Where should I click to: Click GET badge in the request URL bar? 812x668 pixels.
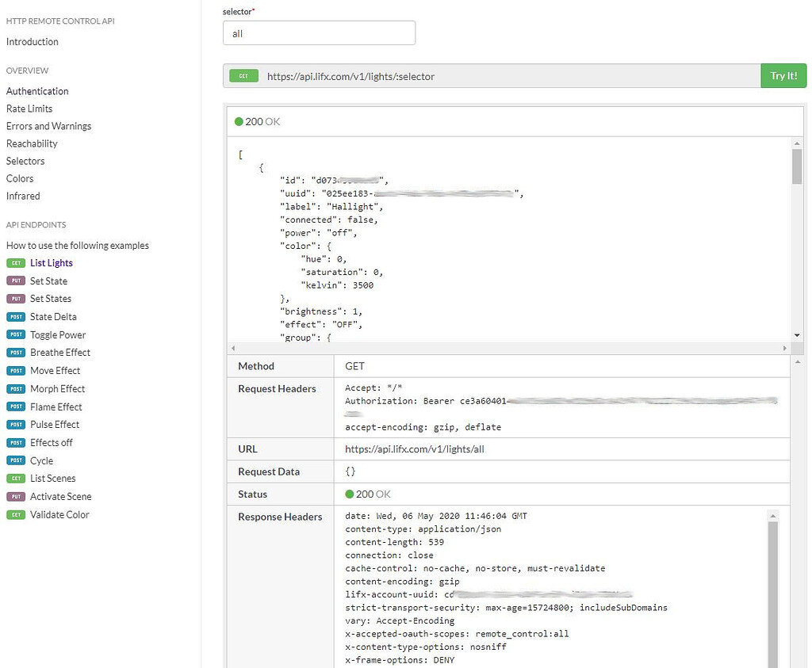tap(243, 76)
